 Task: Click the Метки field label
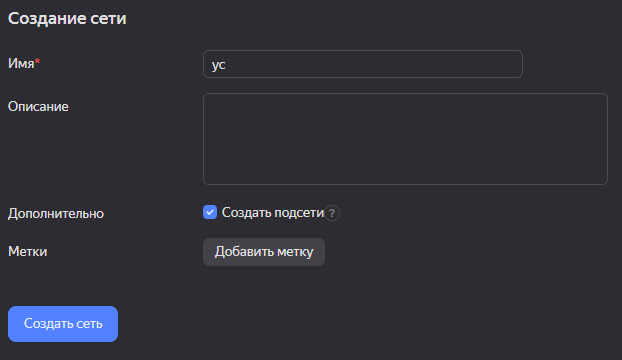coord(27,251)
